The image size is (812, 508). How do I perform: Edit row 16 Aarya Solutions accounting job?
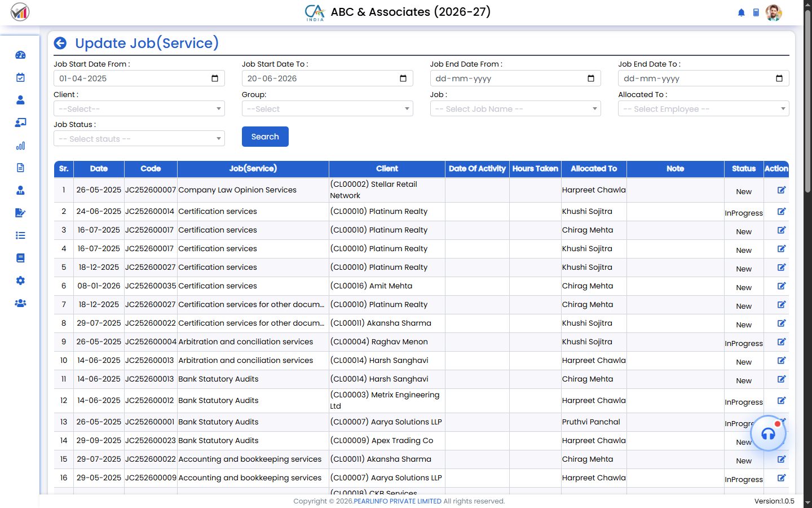(782, 478)
